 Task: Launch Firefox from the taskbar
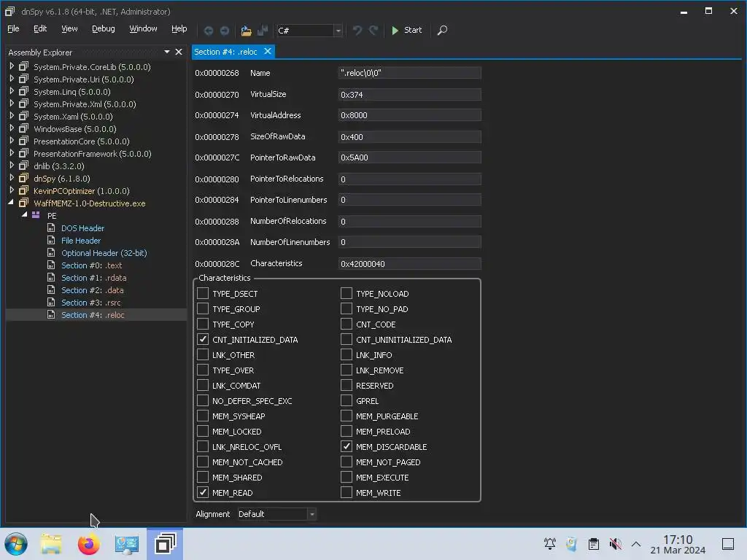88,544
